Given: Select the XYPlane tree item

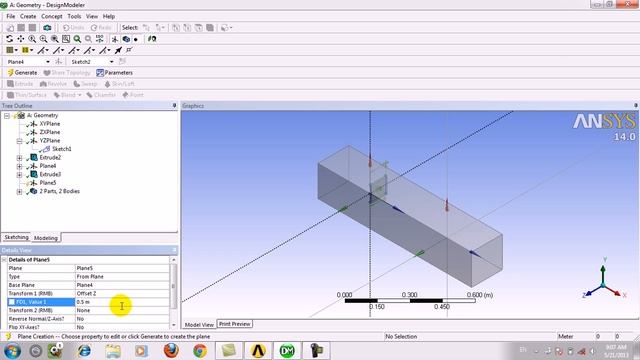Looking at the screenshot, I should (x=50, y=124).
